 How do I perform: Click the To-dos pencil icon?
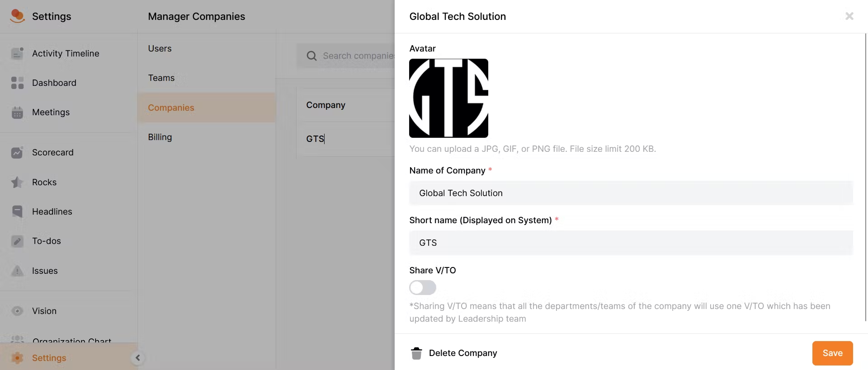coord(17,241)
